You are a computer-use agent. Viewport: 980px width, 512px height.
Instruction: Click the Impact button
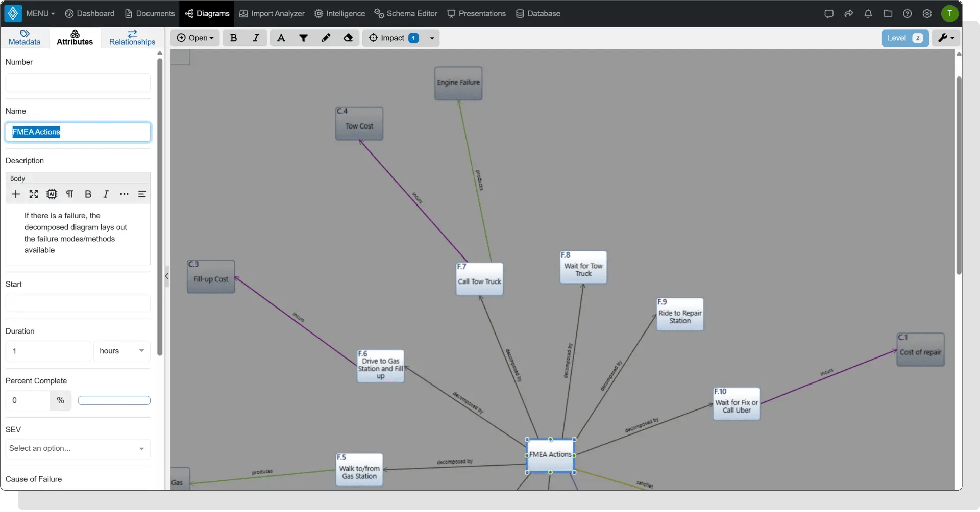394,38
